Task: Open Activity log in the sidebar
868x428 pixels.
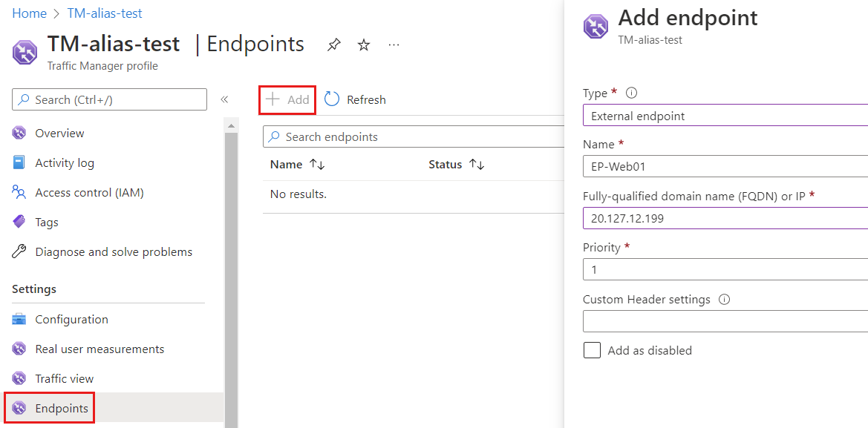Action: point(65,163)
